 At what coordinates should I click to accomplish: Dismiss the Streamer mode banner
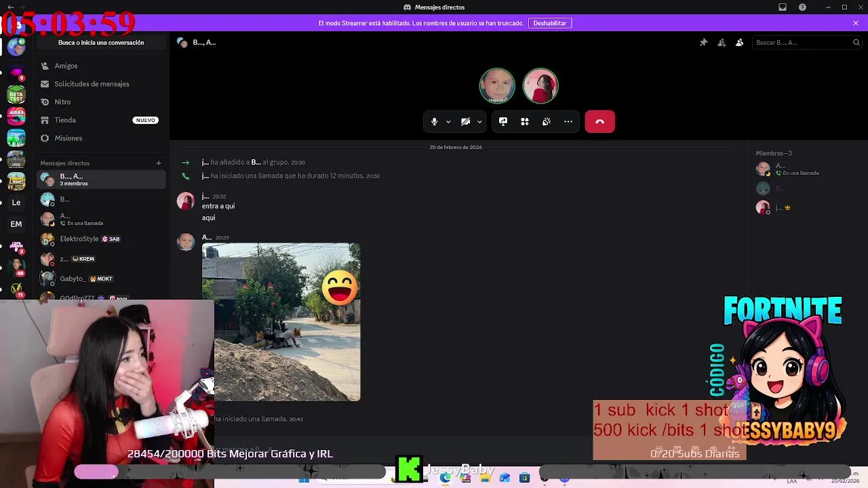856,23
